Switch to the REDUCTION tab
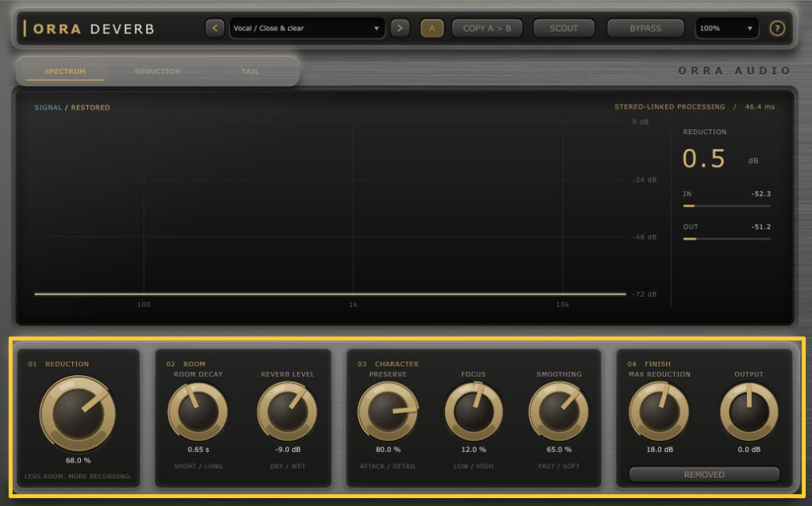The height and width of the screenshot is (506, 812). 158,71
